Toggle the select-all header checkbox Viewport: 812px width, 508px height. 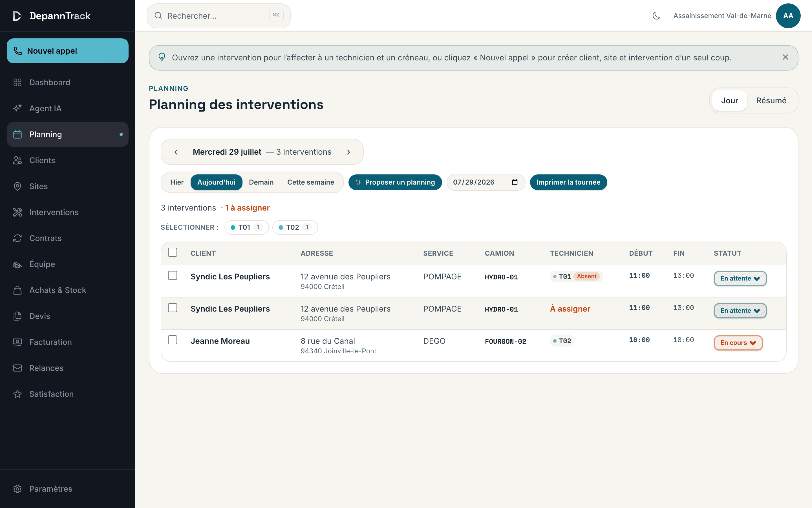[x=173, y=252]
